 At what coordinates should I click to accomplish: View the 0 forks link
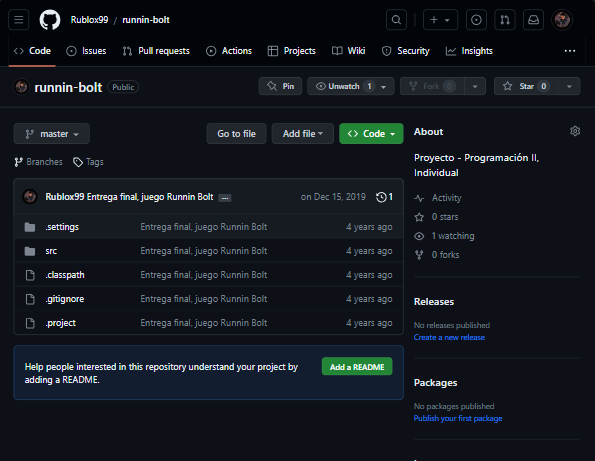tap(437, 255)
